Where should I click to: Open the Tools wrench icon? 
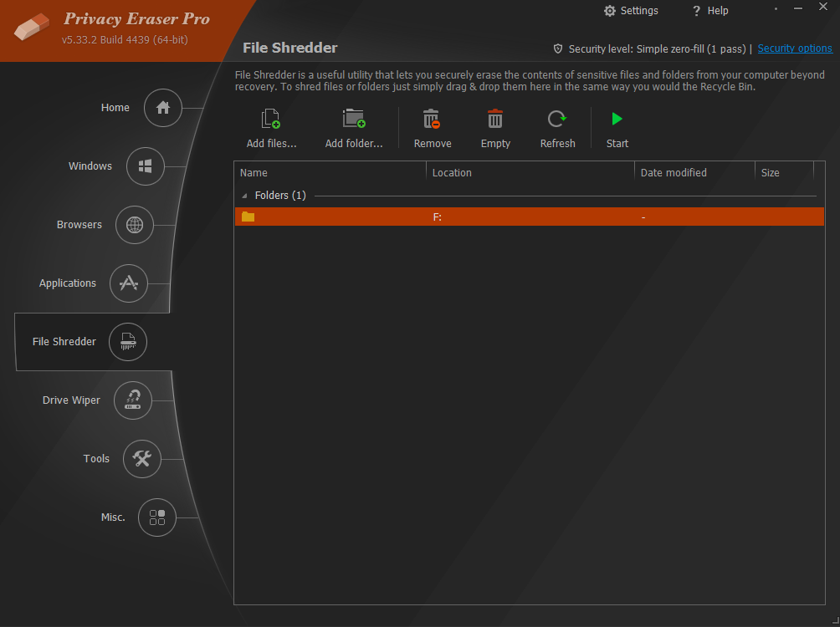pyautogui.click(x=142, y=459)
